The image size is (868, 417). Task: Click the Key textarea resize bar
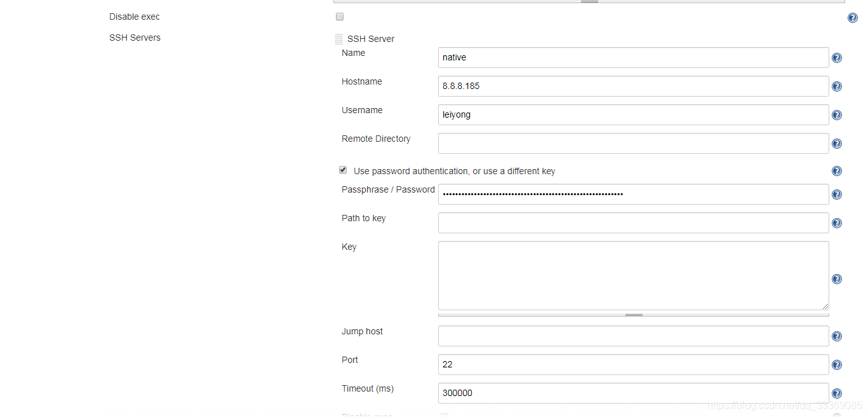(x=633, y=314)
